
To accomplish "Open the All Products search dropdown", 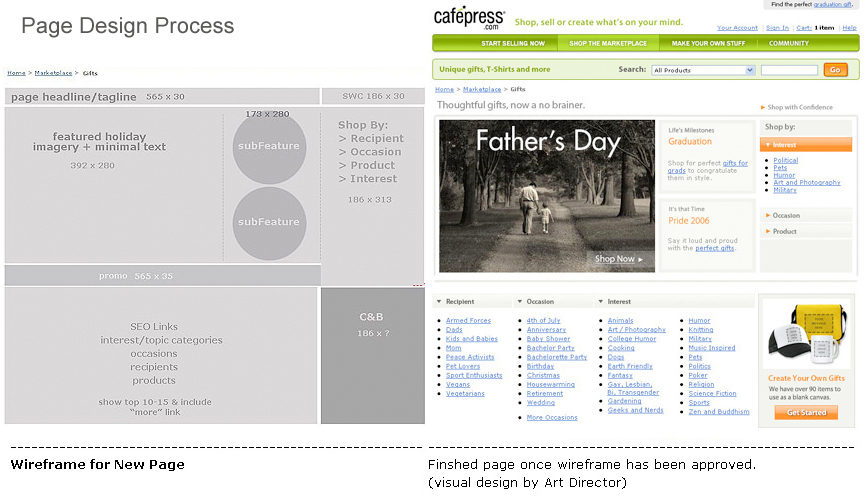I will coord(703,70).
